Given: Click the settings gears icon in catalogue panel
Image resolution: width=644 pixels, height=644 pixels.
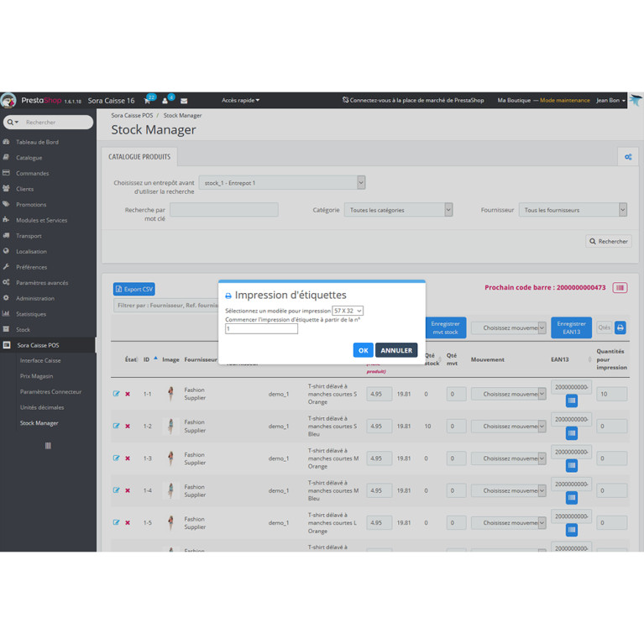Looking at the screenshot, I should coord(627,157).
